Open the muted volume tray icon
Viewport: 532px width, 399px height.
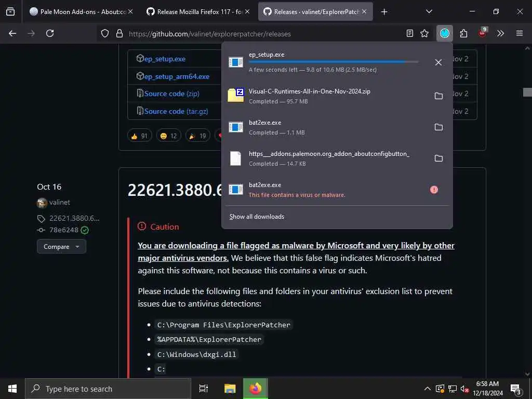click(464, 389)
